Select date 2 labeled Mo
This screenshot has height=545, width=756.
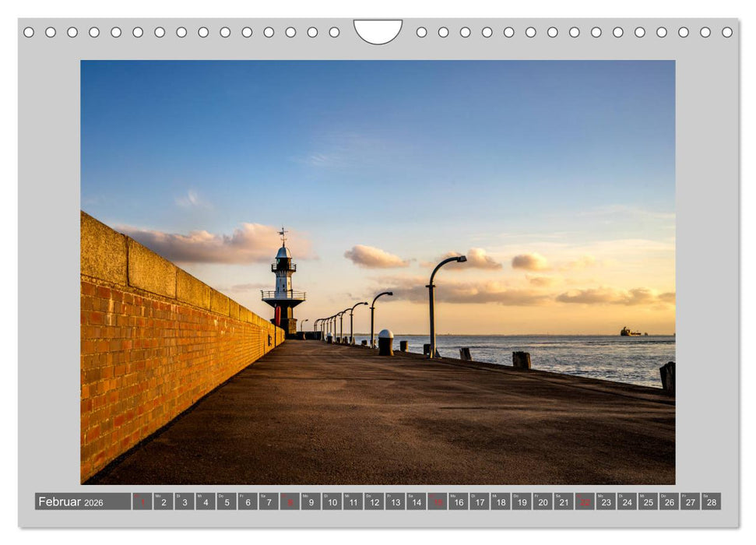[x=163, y=502]
